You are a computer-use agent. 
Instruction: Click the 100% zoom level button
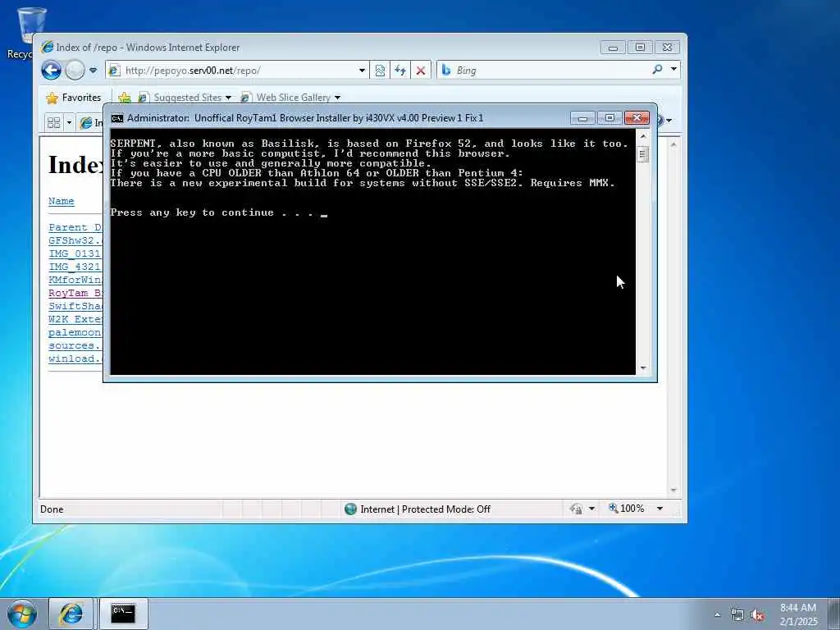click(626, 509)
